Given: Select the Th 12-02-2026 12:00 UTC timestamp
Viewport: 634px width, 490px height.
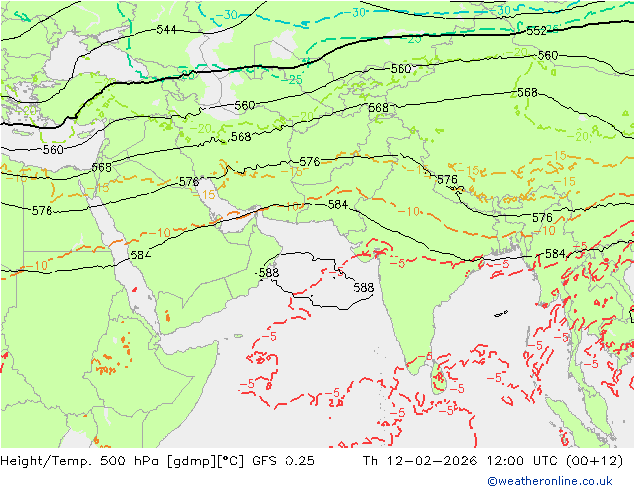Looking at the screenshot, I should tap(492, 461).
